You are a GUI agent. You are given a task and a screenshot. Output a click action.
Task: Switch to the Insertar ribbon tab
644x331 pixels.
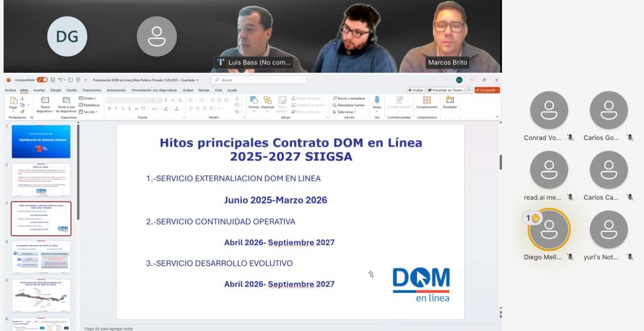coord(39,90)
